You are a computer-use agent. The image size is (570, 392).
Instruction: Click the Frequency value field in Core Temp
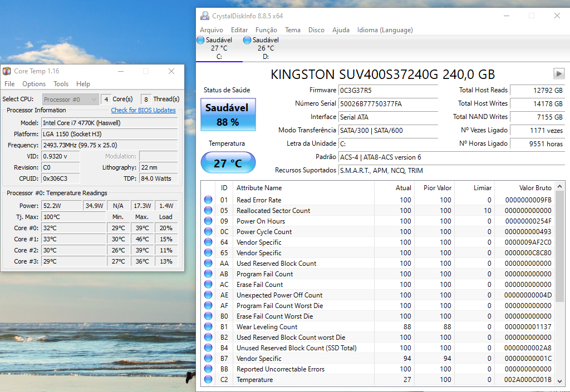110,145
